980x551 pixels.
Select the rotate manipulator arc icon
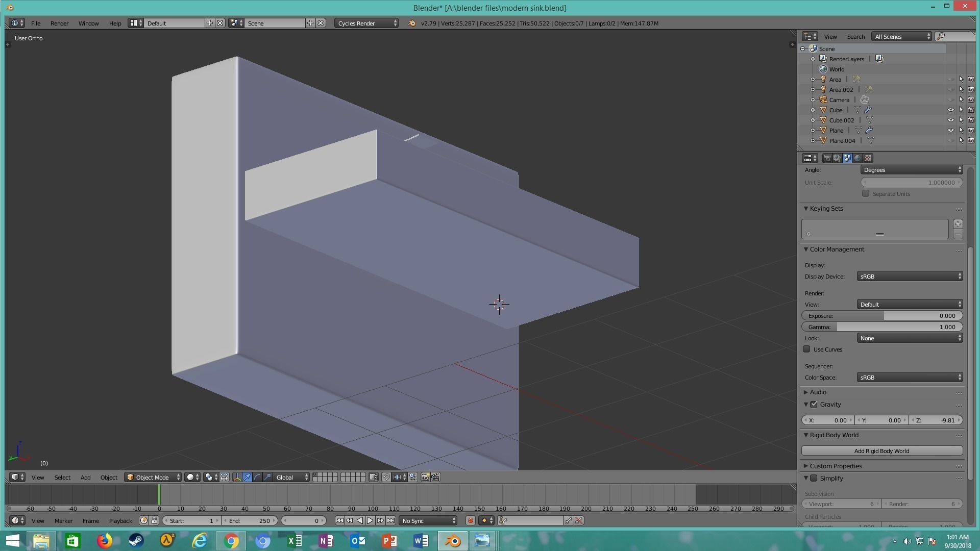pyautogui.click(x=257, y=477)
